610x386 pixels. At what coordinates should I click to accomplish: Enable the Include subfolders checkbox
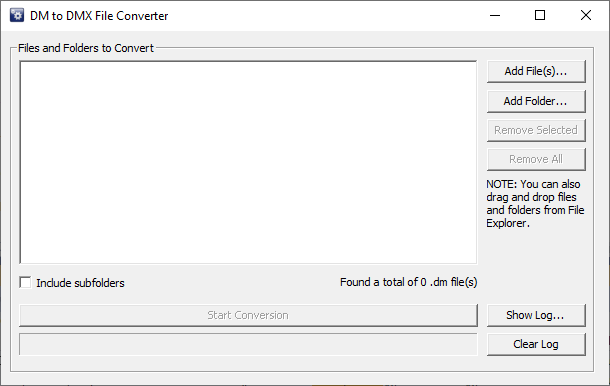point(25,282)
